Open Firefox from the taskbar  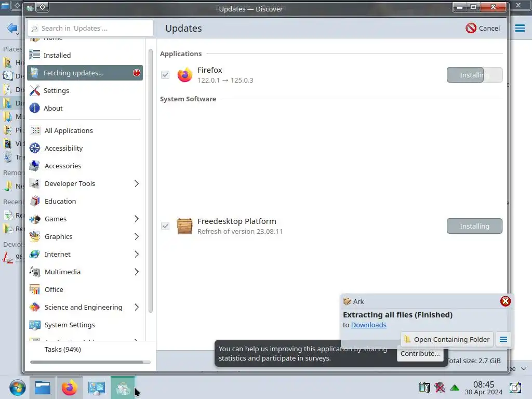pos(69,388)
